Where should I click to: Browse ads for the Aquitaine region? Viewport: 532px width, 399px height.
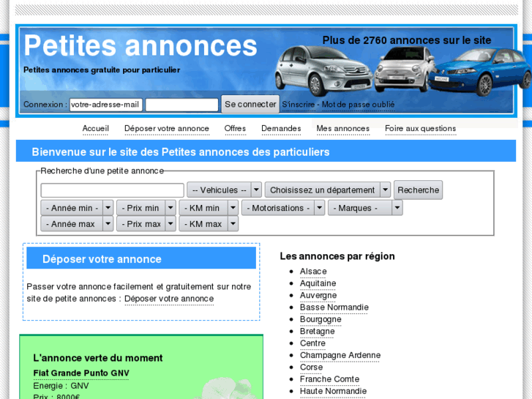click(x=318, y=283)
